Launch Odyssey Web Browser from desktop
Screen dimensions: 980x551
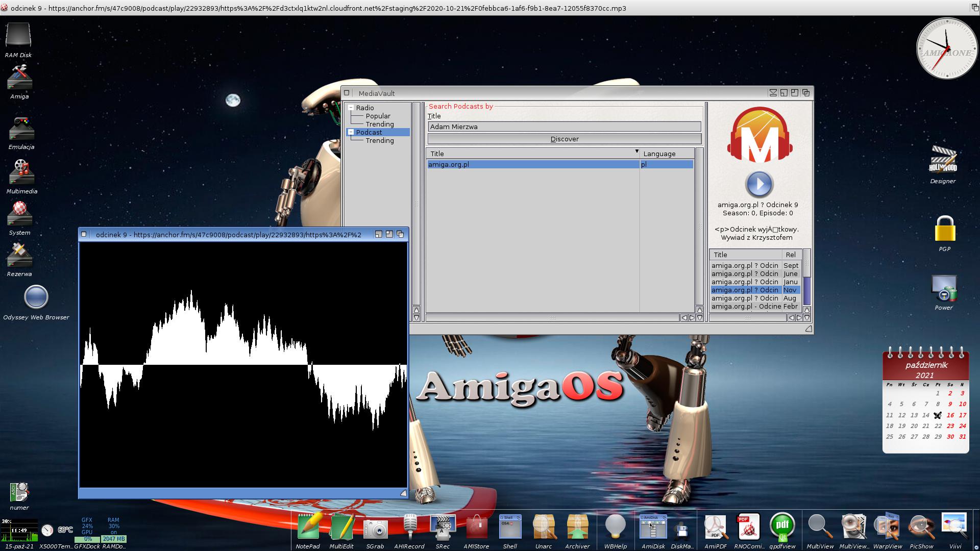click(36, 297)
